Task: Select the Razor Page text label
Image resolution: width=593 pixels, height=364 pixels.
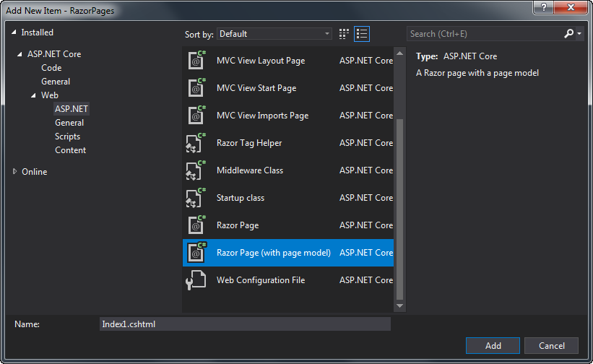Action: coord(238,225)
